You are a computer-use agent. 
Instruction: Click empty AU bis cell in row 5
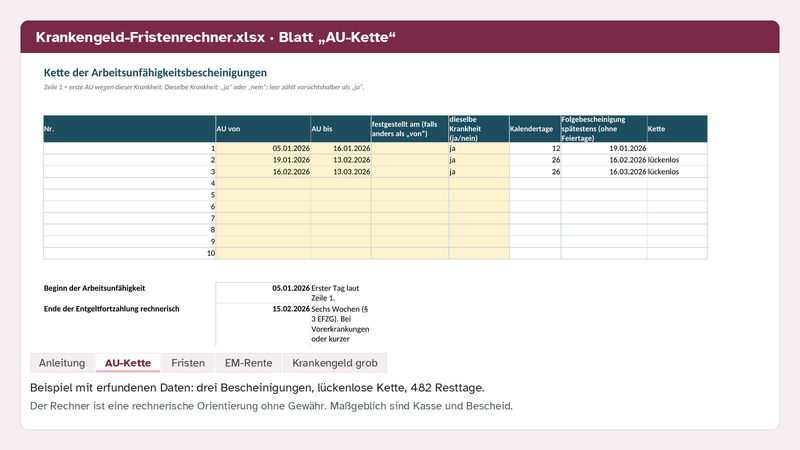341,195
